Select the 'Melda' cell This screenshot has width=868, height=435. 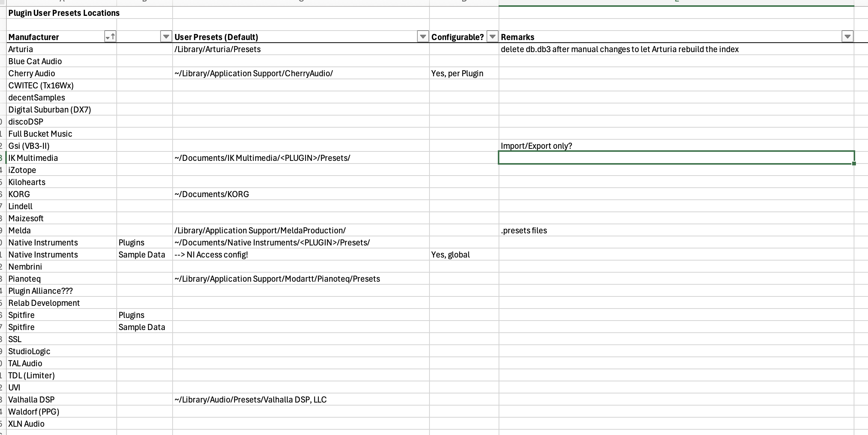[62, 230]
